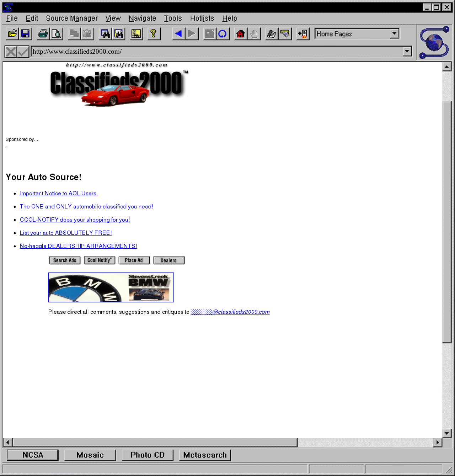455x476 pixels.
Task: Open the Navigate menu
Action: (x=142, y=18)
